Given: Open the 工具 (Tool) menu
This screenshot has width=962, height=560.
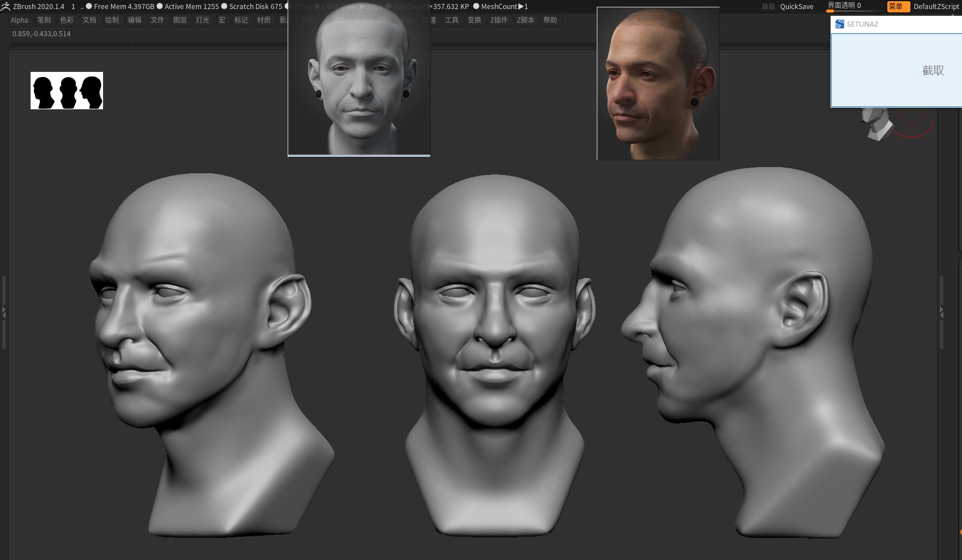Looking at the screenshot, I should pos(452,20).
